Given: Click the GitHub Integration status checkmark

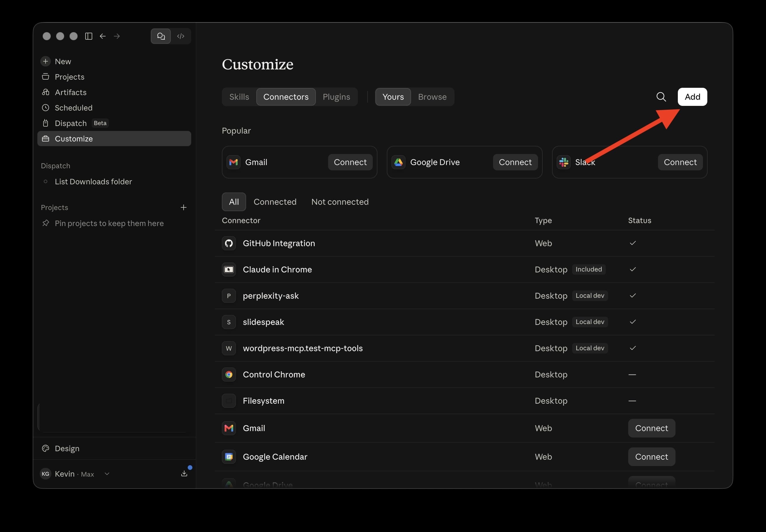Looking at the screenshot, I should pos(633,243).
